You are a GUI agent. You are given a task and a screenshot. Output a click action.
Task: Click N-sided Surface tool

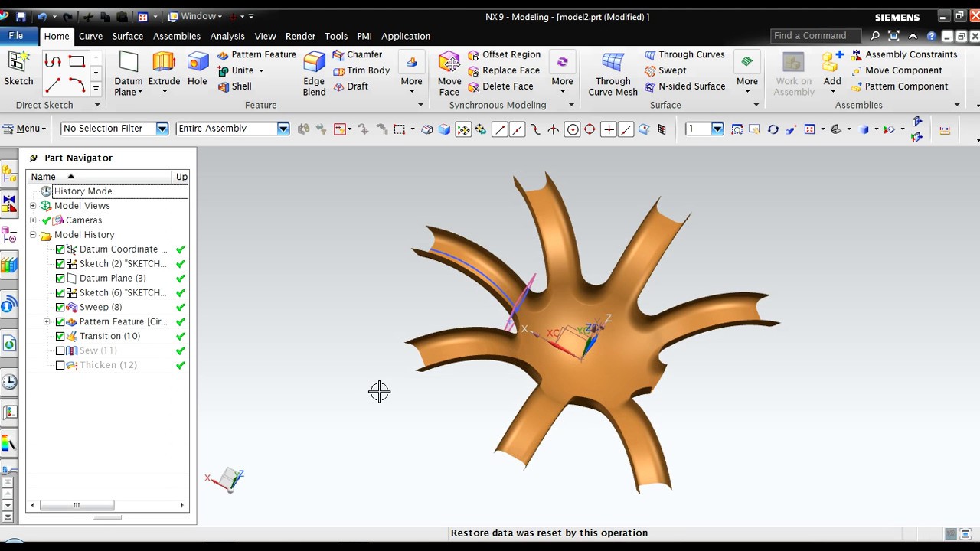684,86
